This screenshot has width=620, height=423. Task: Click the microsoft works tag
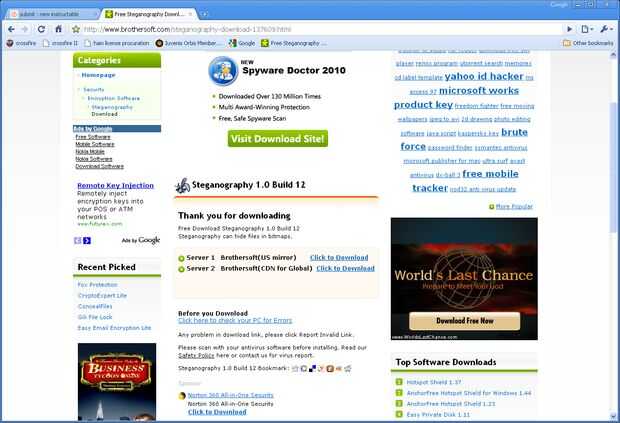click(x=479, y=91)
